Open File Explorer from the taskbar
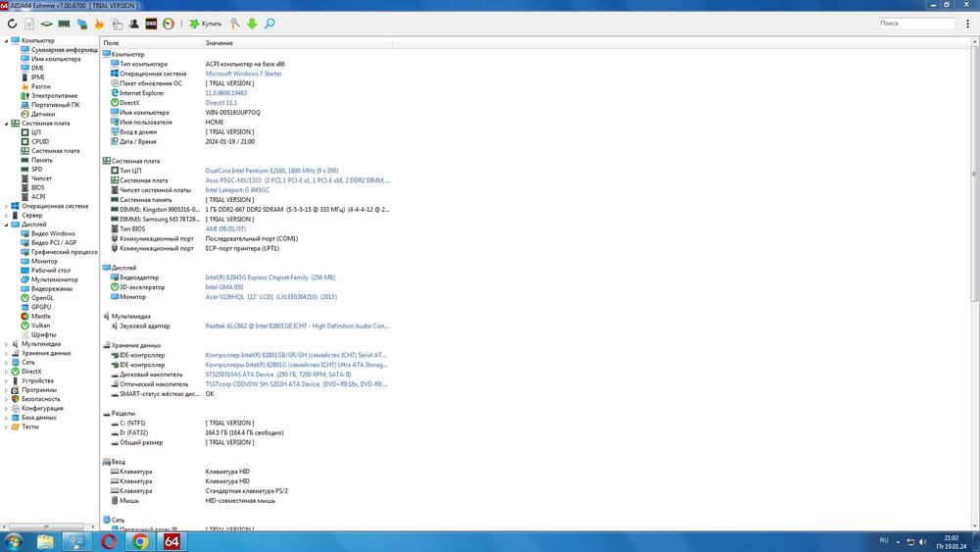Screen dimensions: 980x552 coord(45,541)
